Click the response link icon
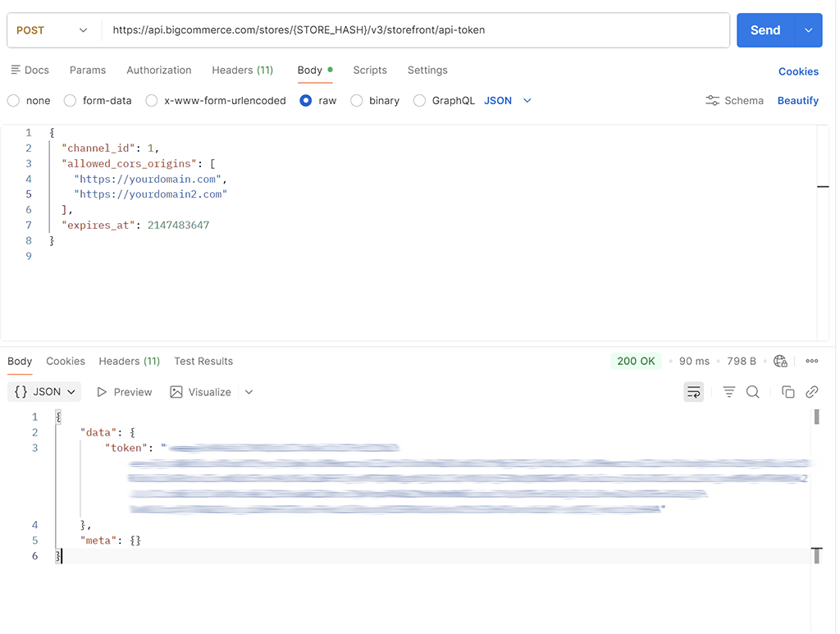The height and width of the screenshot is (634, 840). 812,392
